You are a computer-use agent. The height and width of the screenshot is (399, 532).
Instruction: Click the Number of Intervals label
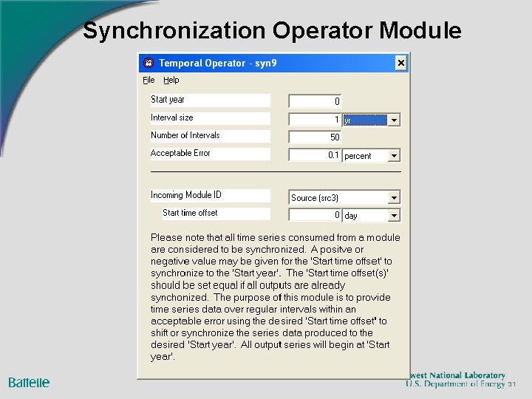pyautogui.click(x=211, y=136)
